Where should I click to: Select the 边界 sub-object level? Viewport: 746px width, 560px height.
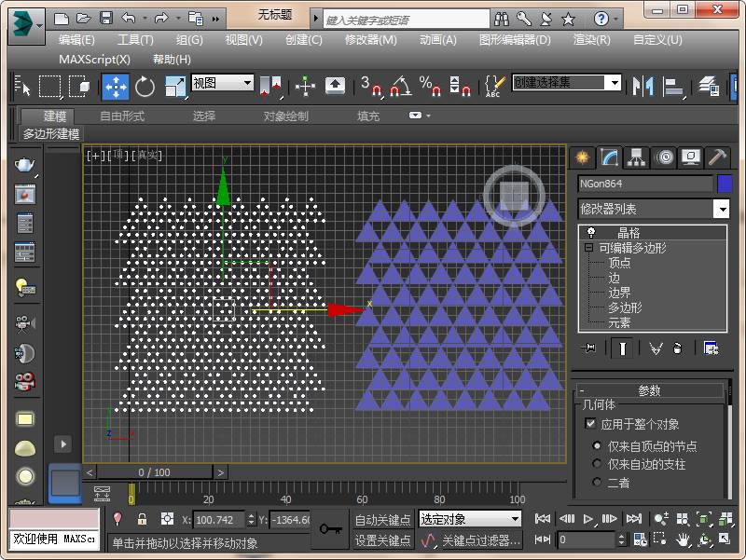click(619, 293)
